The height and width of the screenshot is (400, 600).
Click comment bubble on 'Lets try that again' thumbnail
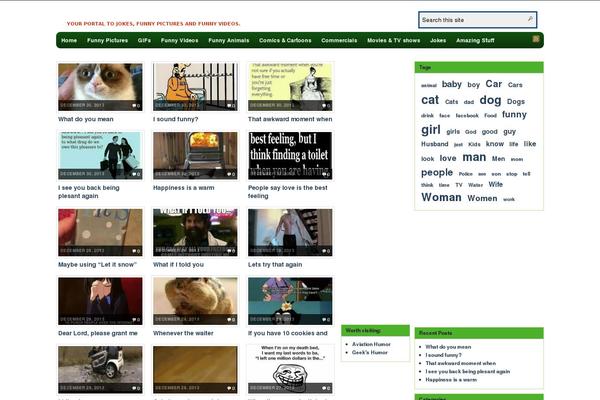[326, 251]
